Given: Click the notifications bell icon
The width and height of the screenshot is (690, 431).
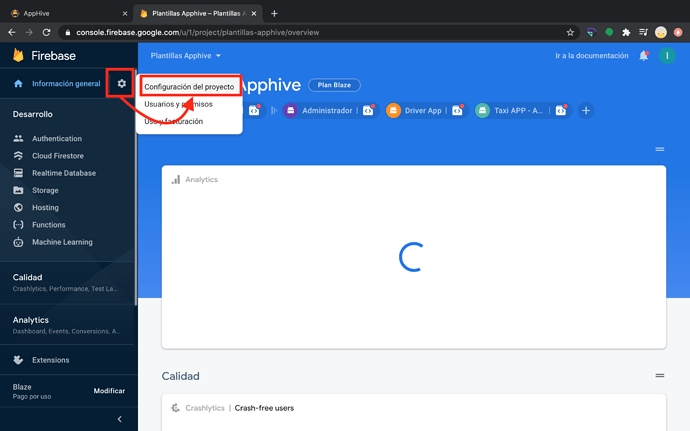Looking at the screenshot, I should pyautogui.click(x=643, y=56).
